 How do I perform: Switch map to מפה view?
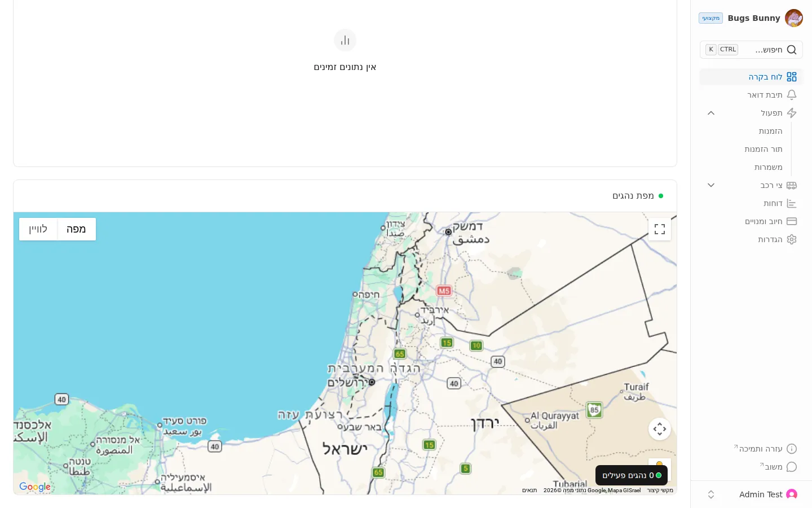pos(76,229)
